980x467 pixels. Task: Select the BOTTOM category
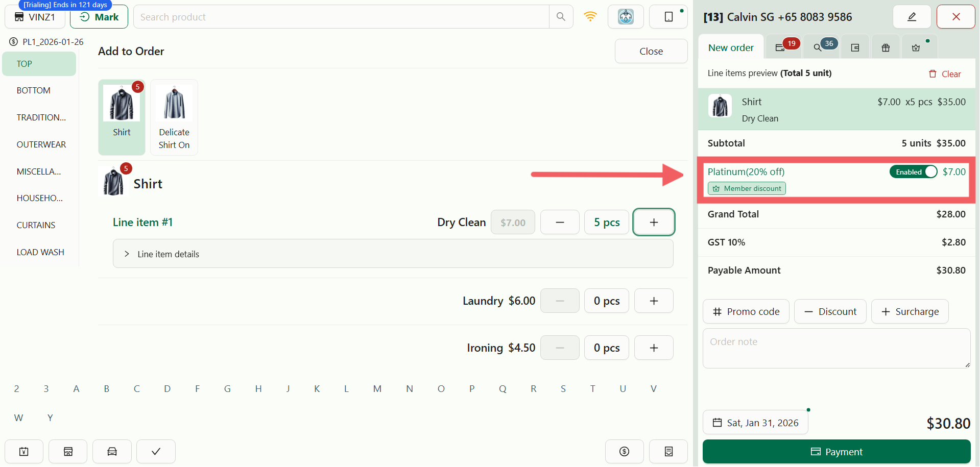point(39,90)
